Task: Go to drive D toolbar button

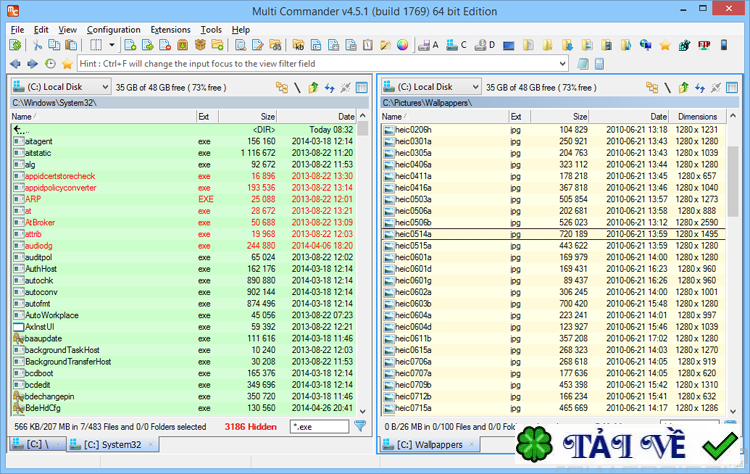Action: [484, 46]
